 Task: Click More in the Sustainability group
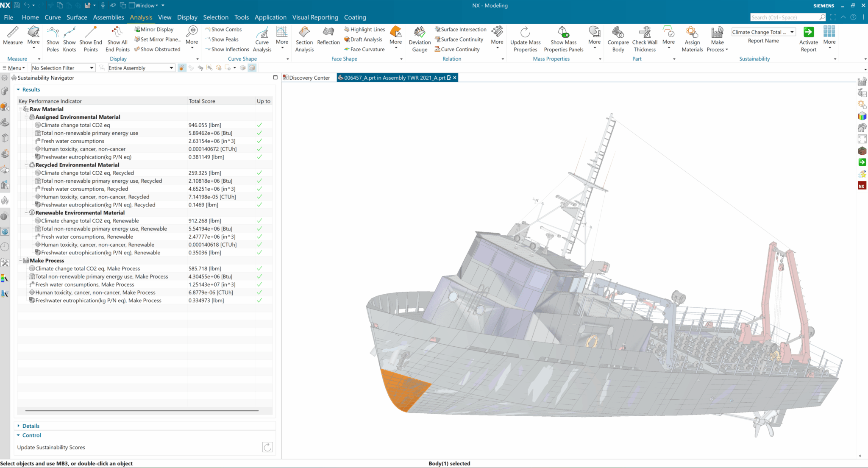(829, 37)
